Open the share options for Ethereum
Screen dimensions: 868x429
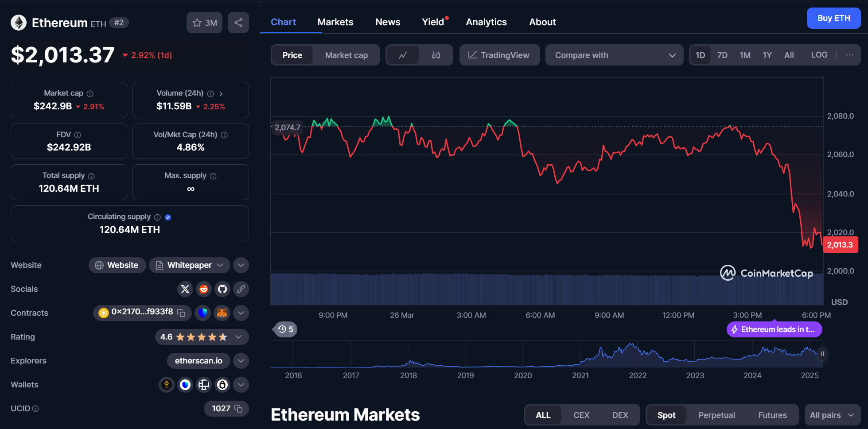[238, 23]
